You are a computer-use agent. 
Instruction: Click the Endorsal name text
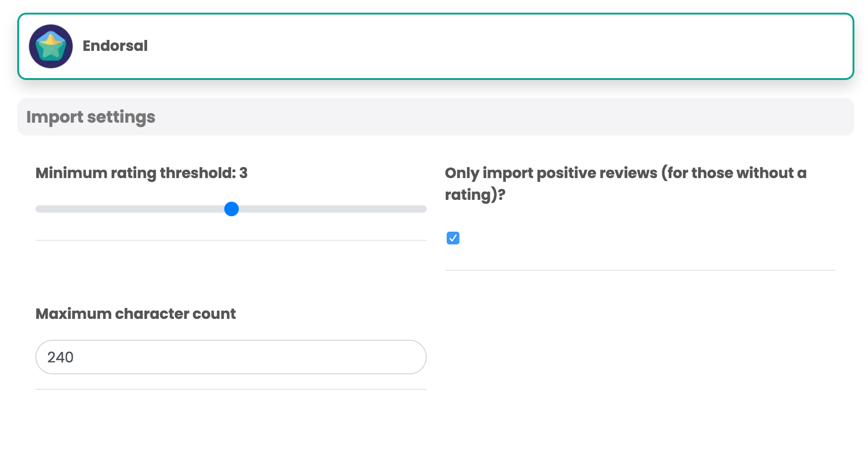115,46
